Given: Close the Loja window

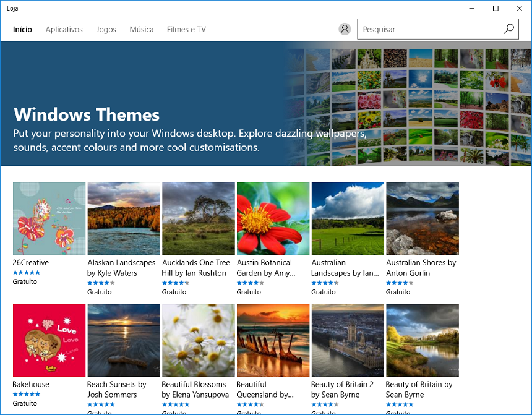Looking at the screenshot, I should point(520,8).
